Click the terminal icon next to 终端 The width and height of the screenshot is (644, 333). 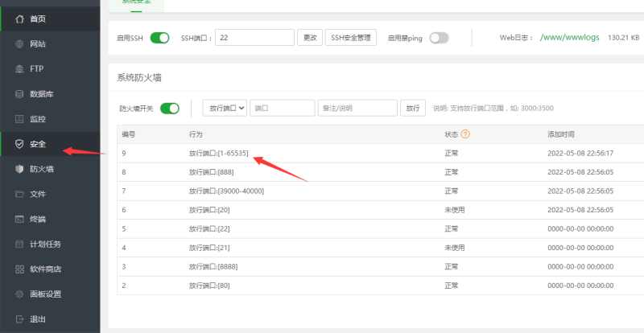(x=19, y=220)
